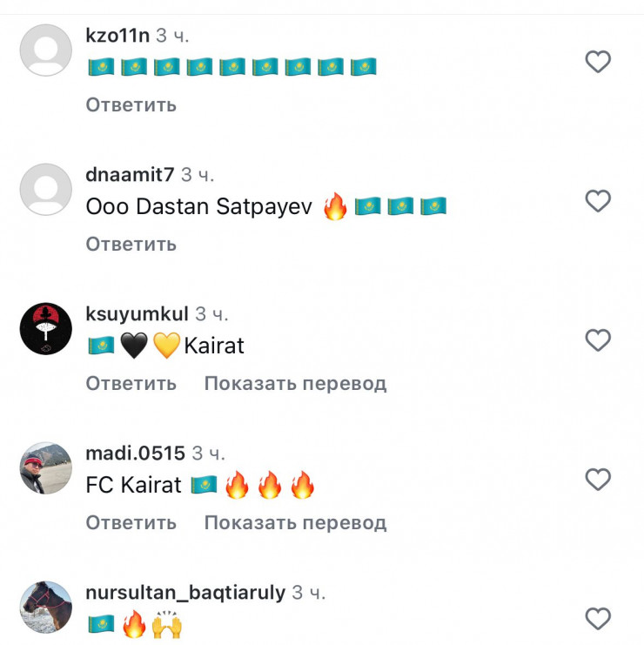Like the kzo11n comment with heart icon

point(598,61)
